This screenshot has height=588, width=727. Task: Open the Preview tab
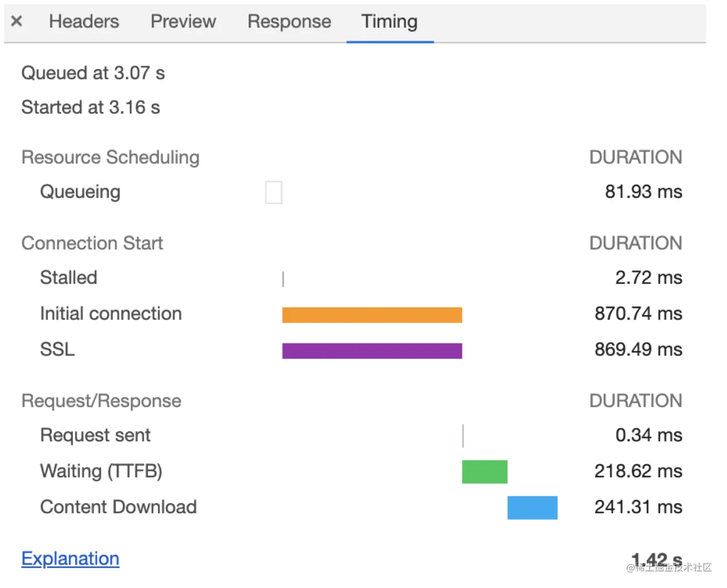[x=183, y=21]
